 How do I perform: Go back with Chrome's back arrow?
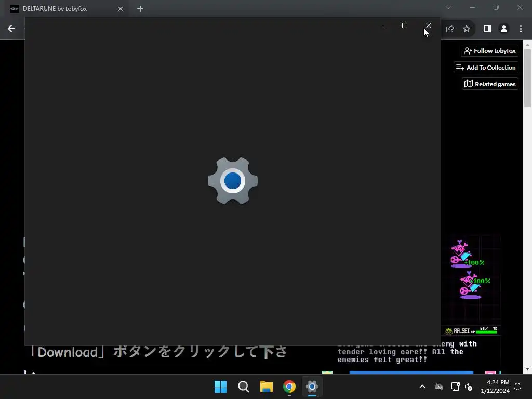[11, 29]
